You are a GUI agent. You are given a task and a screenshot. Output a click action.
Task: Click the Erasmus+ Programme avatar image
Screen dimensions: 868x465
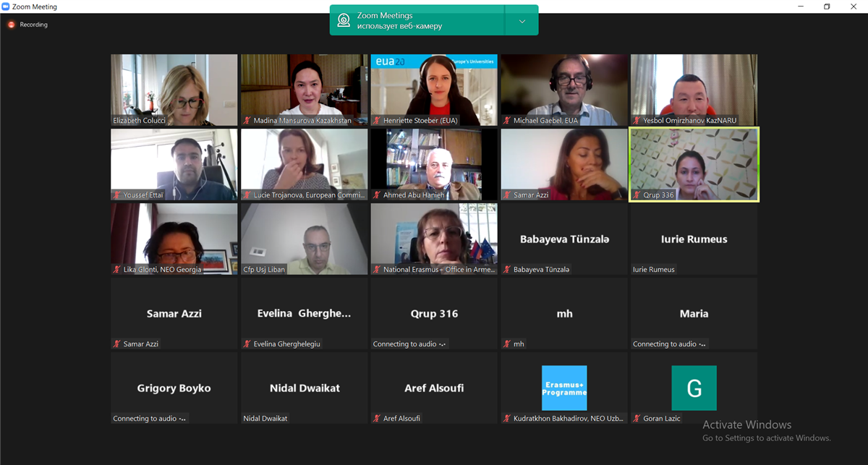click(564, 388)
